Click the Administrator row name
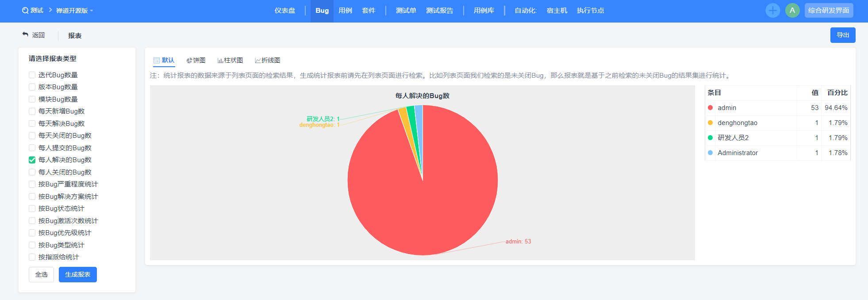 [x=737, y=153]
